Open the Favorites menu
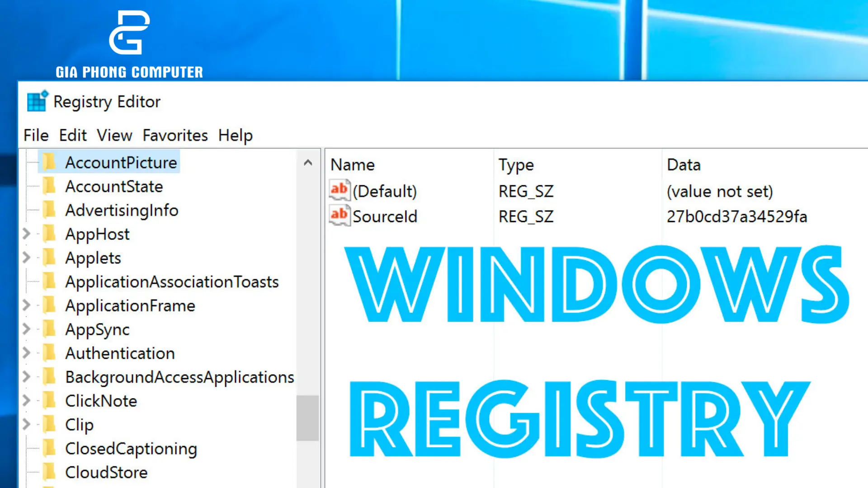This screenshot has width=868, height=488. point(175,135)
